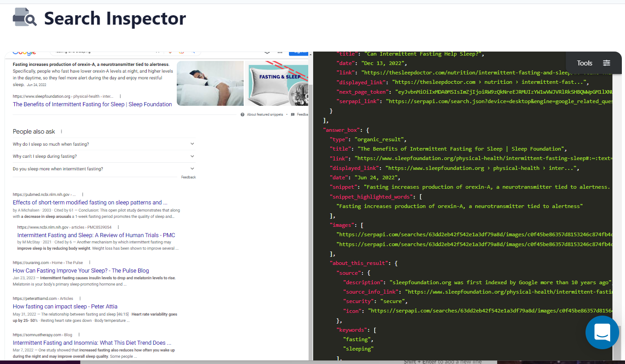
Task: Open 'How Can Fasting Improve Your Sleep?' link
Action: point(80,270)
